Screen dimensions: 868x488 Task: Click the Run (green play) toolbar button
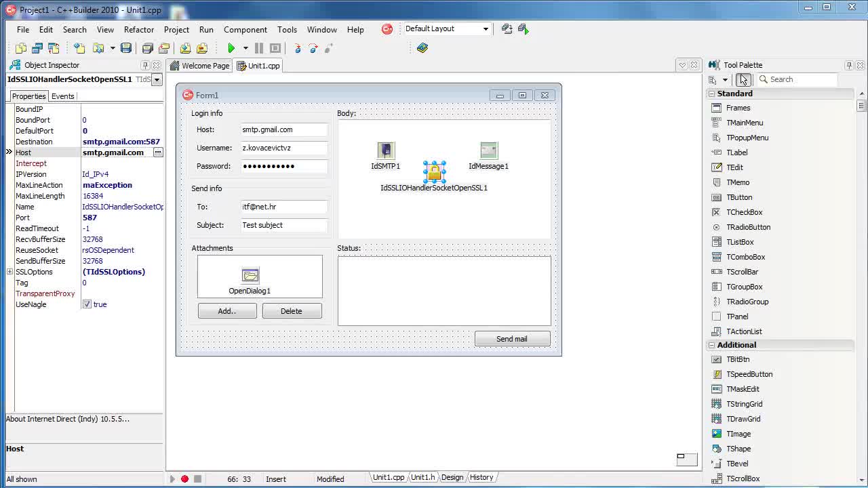point(231,48)
